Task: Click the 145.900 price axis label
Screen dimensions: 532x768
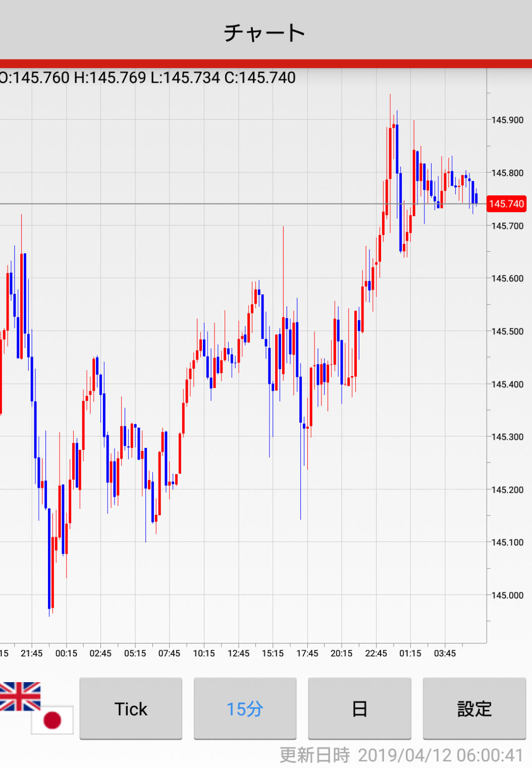Action: tap(507, 120)
